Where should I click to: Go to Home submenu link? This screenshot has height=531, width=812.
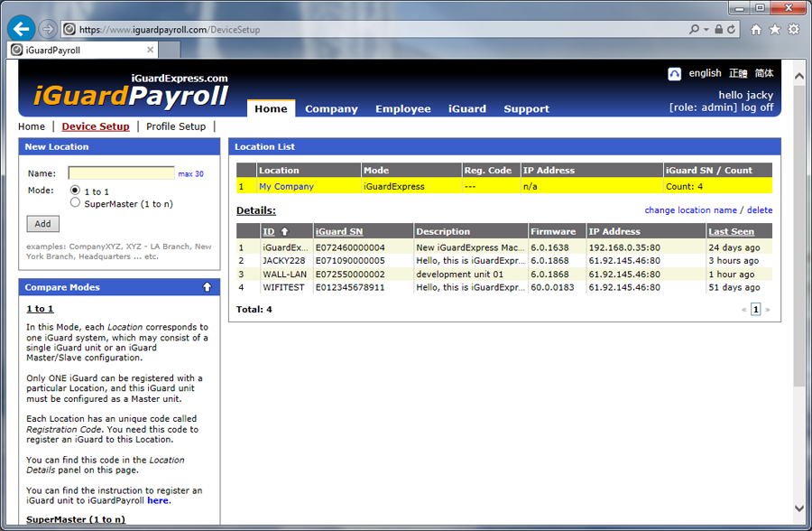tap(32, 126)
